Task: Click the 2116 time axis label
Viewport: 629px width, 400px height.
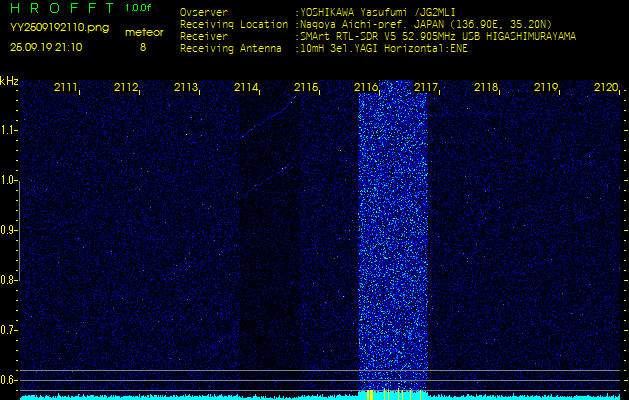Action: coord(366,87)
